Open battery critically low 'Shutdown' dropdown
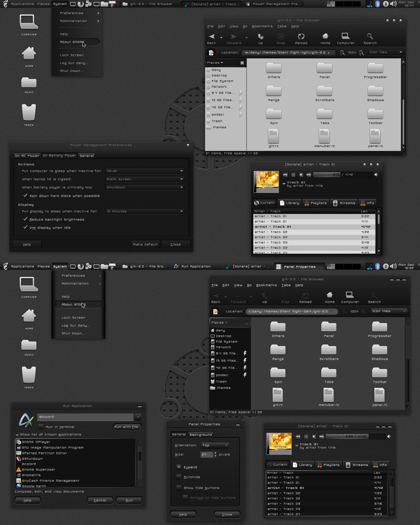The image size is (420, 525). [x=145, y=187]
